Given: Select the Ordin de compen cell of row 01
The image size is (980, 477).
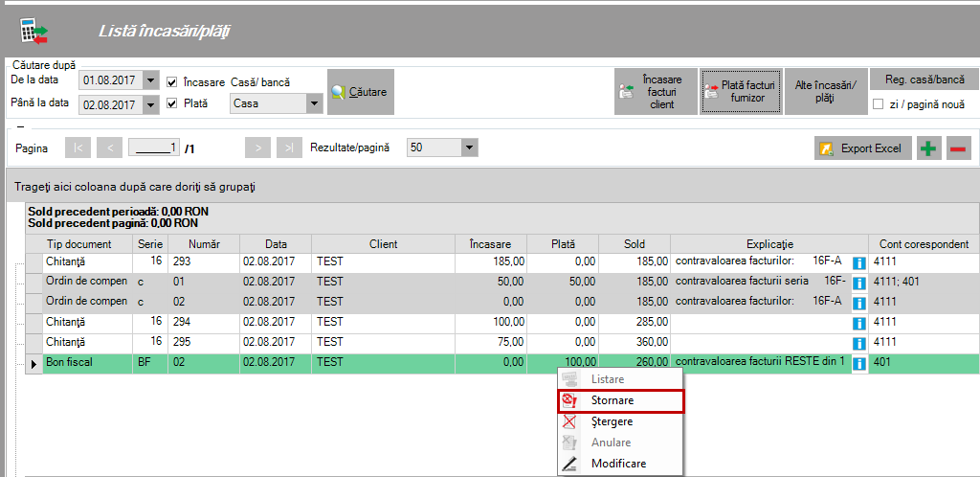Looking at the screenshot, I should click(87, 282).
